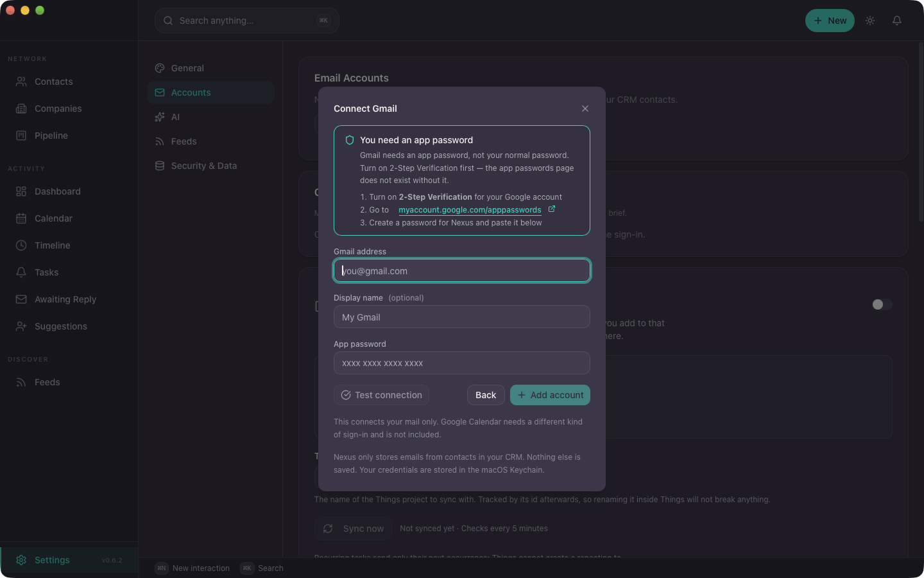Click the Add account button
Screen dimensions: 924x578
550,395
